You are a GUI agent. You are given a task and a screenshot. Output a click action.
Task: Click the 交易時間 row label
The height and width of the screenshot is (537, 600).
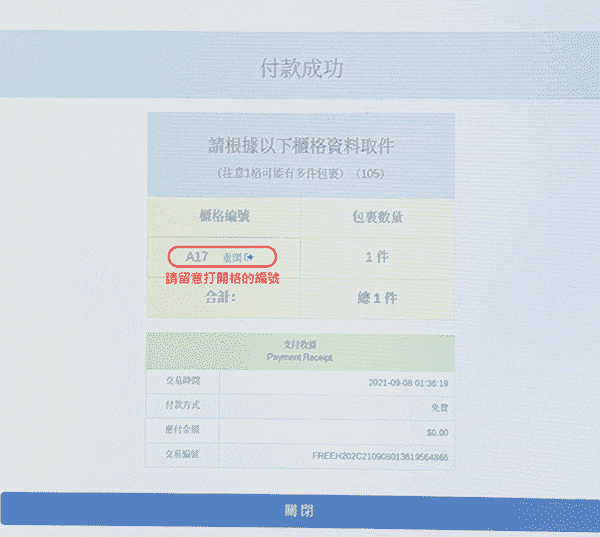click(x=183, y=380)
